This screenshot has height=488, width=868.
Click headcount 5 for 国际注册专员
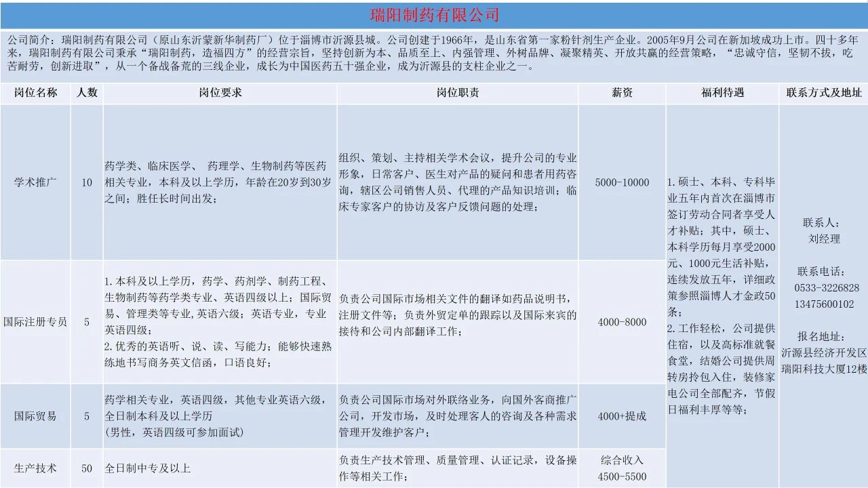click(x=87, y=322)
